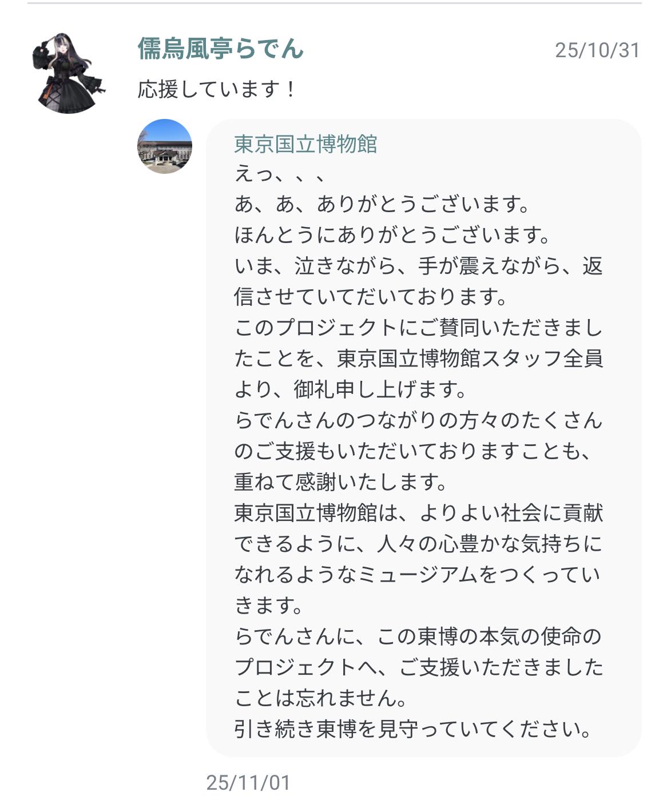
Task: Click the 25/11/01 reply timestamp
Action: pos(248,782)
